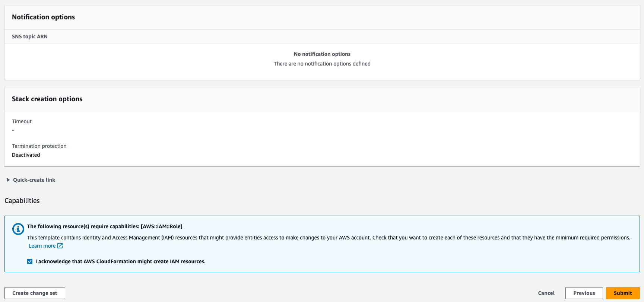Go back with the Previous button
Screen dimensions: 644x302
pos(584,293)
